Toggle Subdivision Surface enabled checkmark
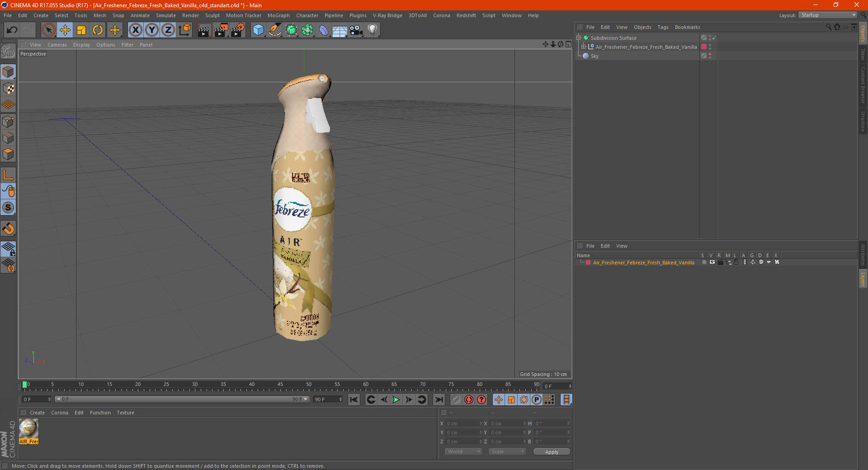 pos(714,38)
